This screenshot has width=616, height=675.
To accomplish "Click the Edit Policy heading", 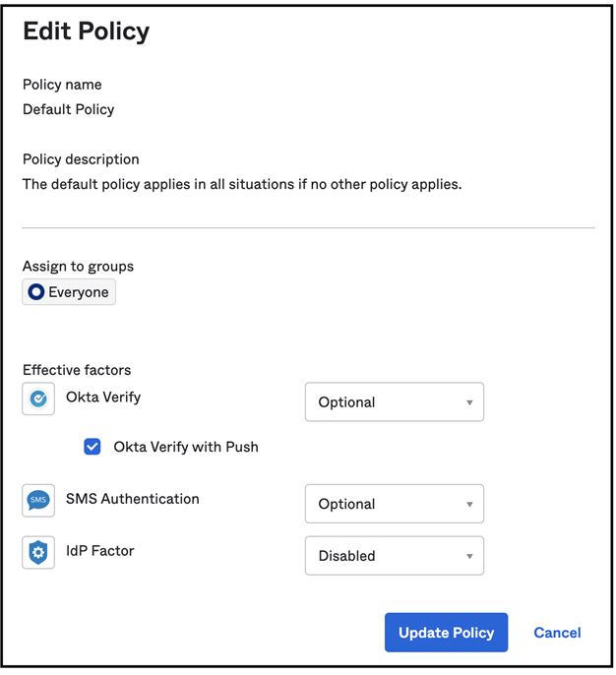I will pos(87,31).
